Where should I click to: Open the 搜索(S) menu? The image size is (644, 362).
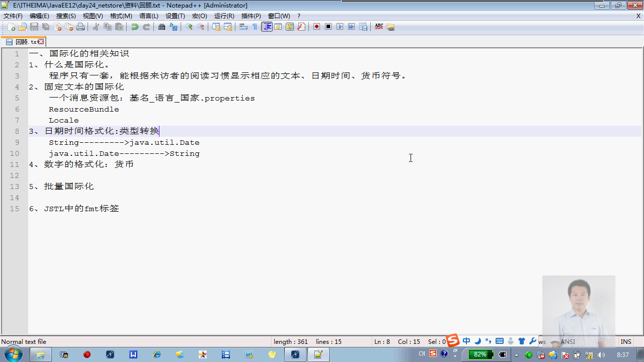click(x=66, y=16)
